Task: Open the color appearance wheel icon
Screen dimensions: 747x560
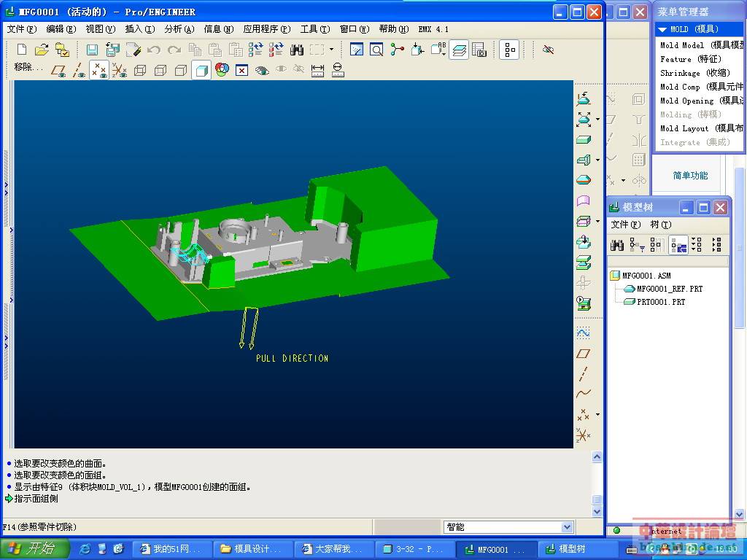Action: (222, 70)
